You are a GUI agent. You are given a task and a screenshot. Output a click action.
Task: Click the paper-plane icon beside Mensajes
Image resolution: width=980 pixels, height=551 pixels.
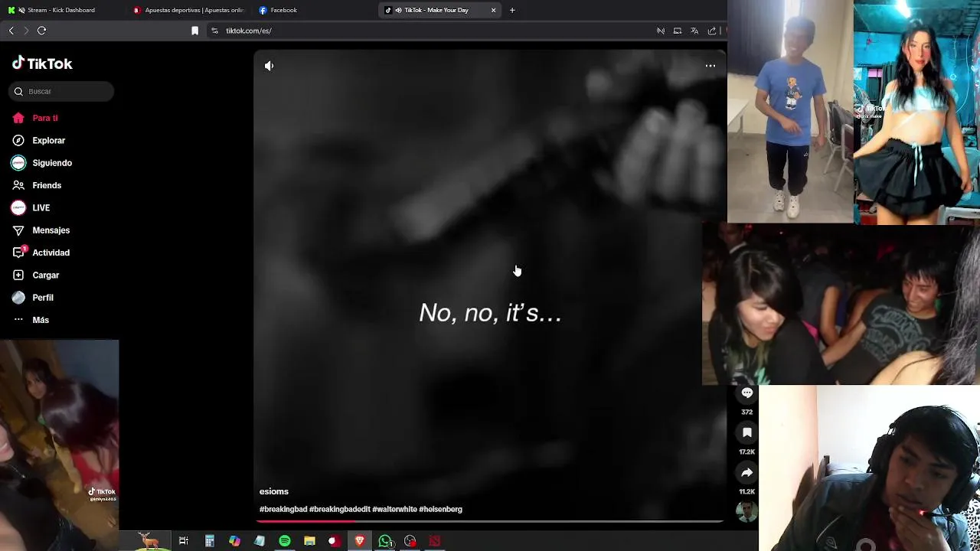point(18,230)
